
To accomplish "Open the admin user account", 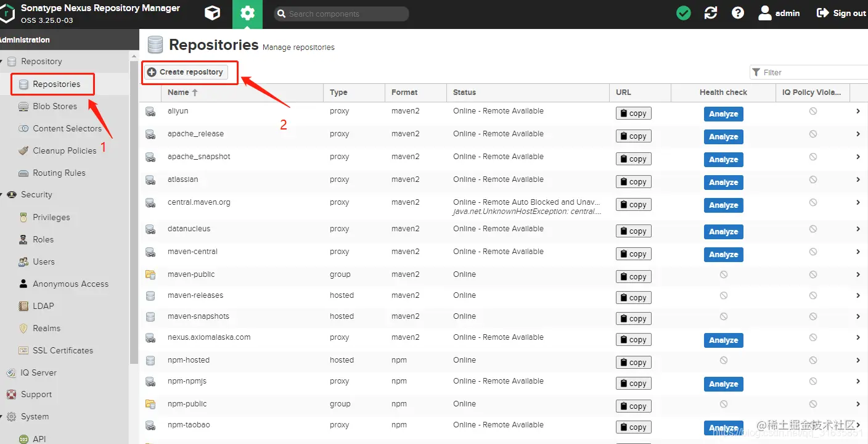I will click(x=779, y=13).
